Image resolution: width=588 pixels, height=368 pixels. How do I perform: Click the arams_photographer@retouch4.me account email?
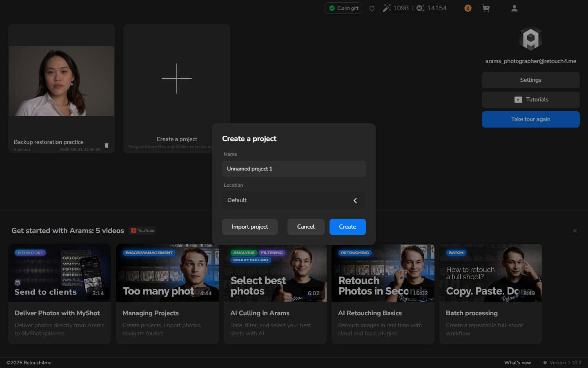[531, 61]
